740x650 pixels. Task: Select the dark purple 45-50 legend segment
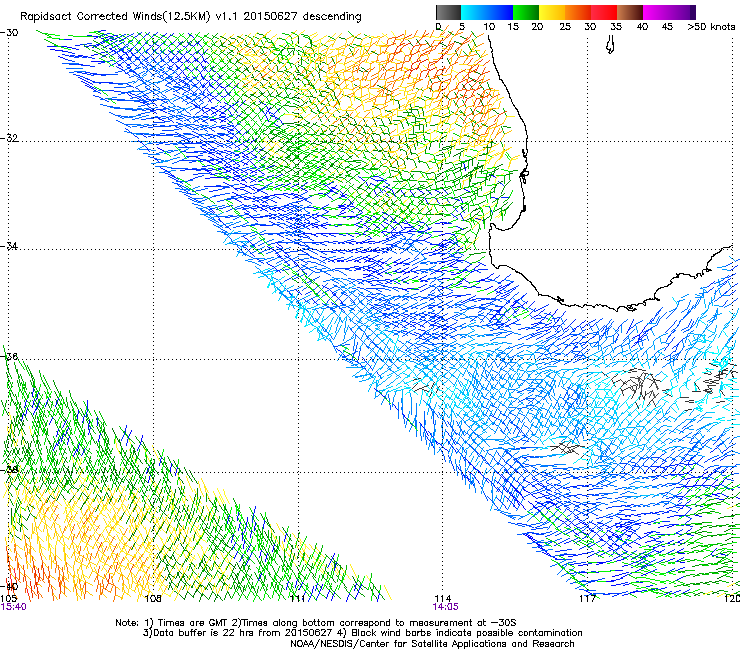(x=682, y=12)
